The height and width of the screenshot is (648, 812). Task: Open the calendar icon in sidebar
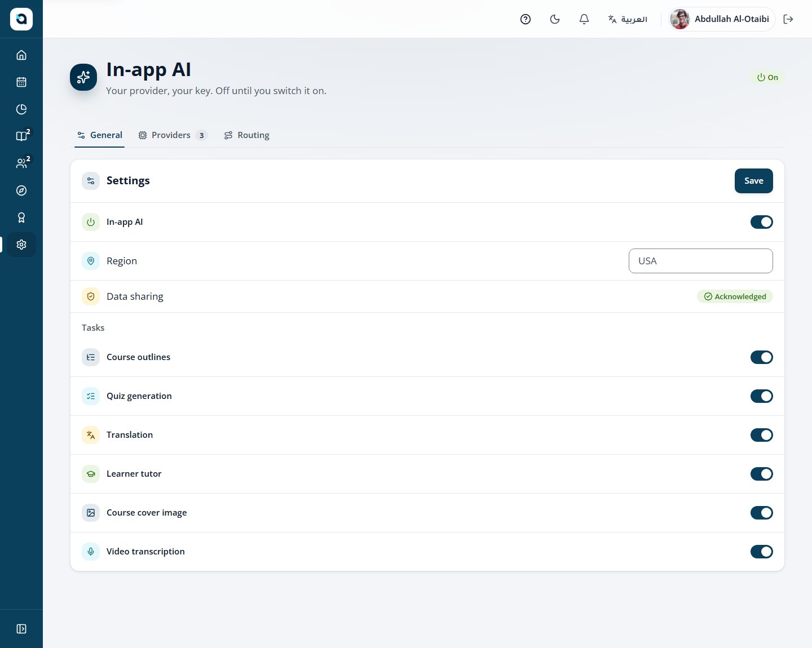21,82
